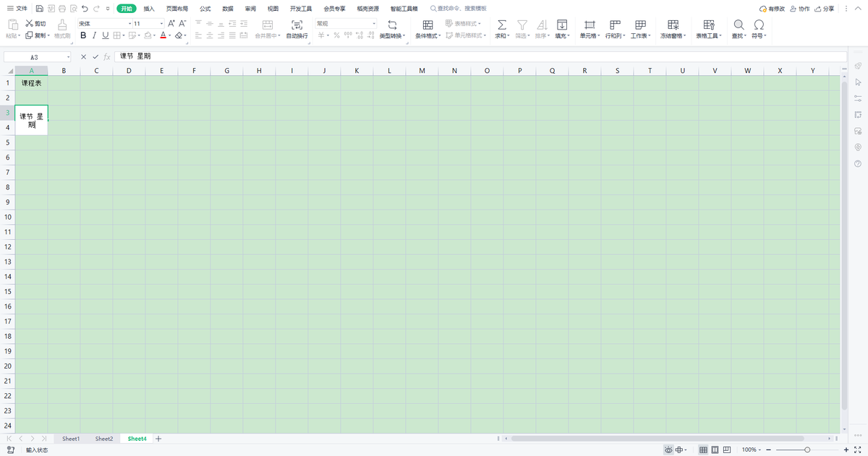Click the Save icon in quick access toolbar

tap(39, 9)
